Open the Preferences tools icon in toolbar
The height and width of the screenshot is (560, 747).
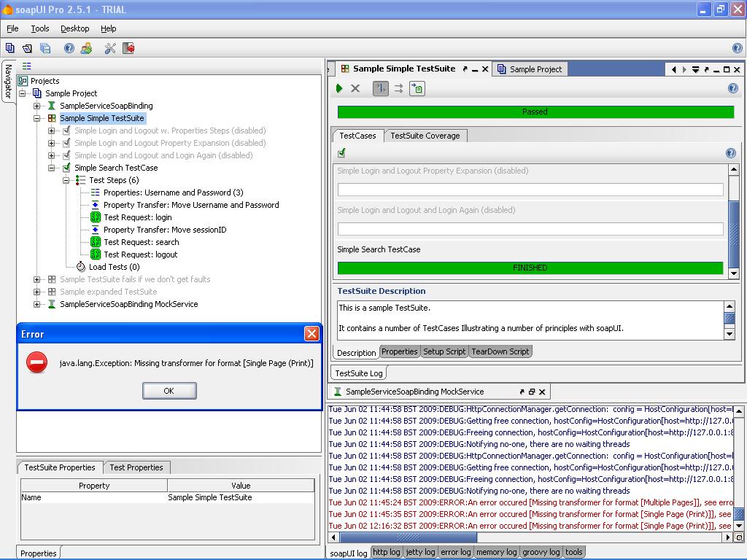tap(110, 48)
